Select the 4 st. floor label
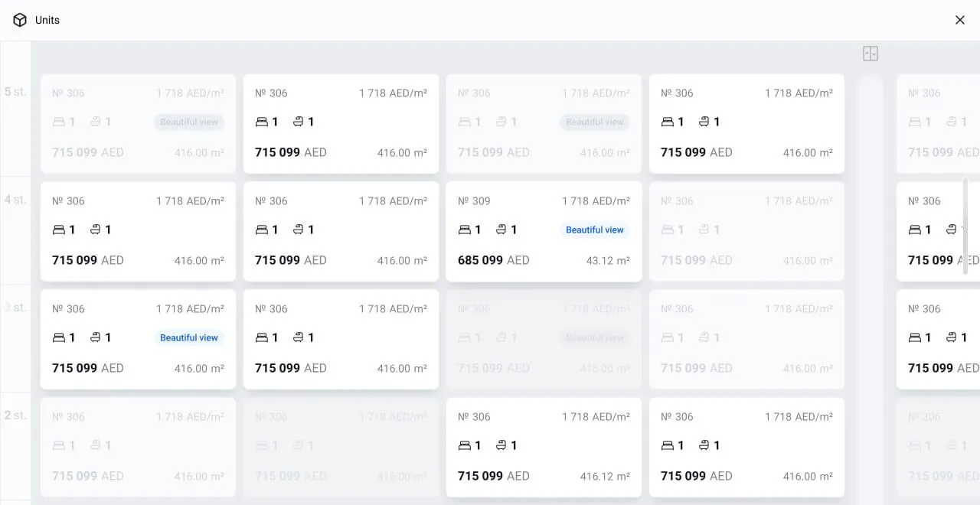This screenshot has width=980, height=505. tap(15, 200)
